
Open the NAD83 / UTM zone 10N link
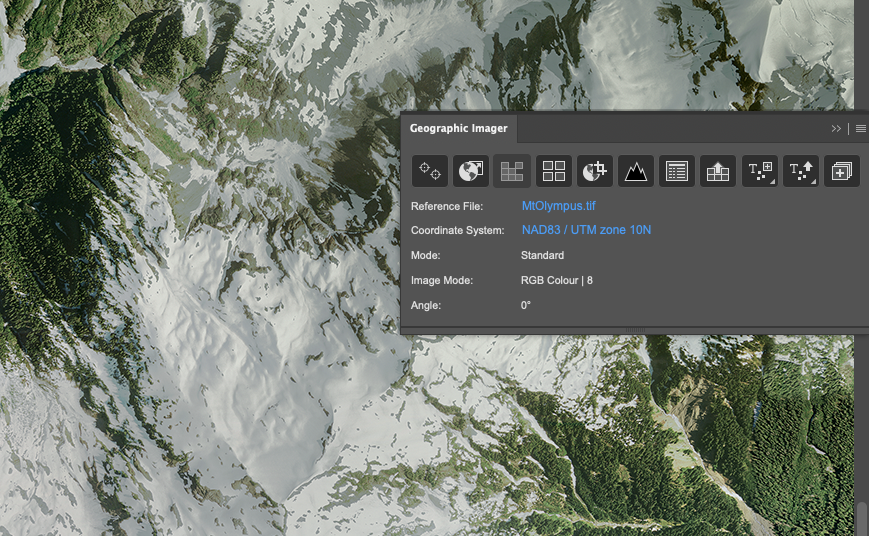coord(586,230)
